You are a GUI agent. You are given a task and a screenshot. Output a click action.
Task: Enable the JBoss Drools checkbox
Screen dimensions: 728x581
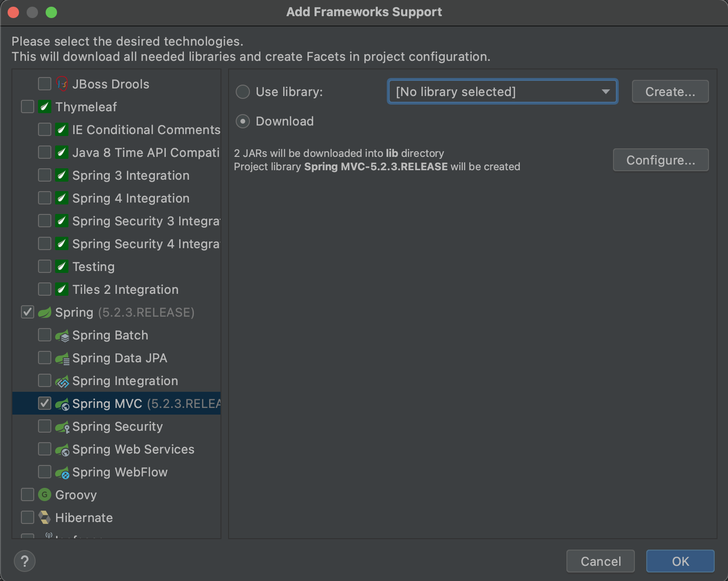point(45,84)
